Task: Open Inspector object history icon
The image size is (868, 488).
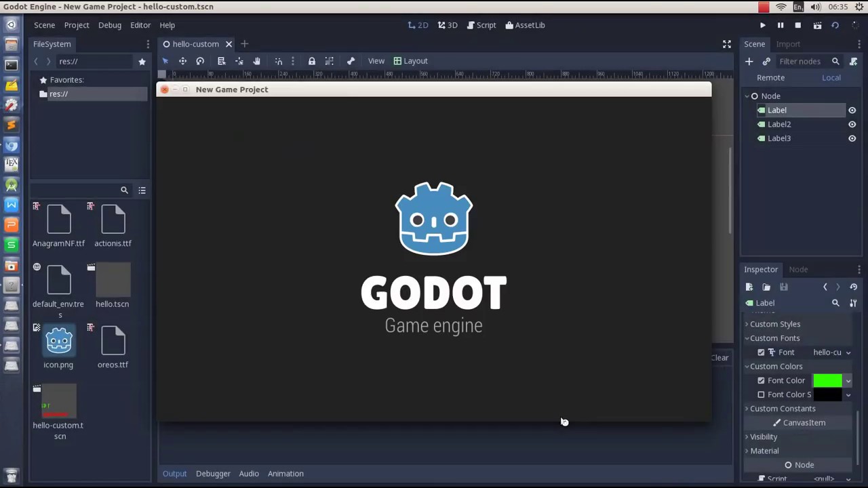Action: (853, 287)
